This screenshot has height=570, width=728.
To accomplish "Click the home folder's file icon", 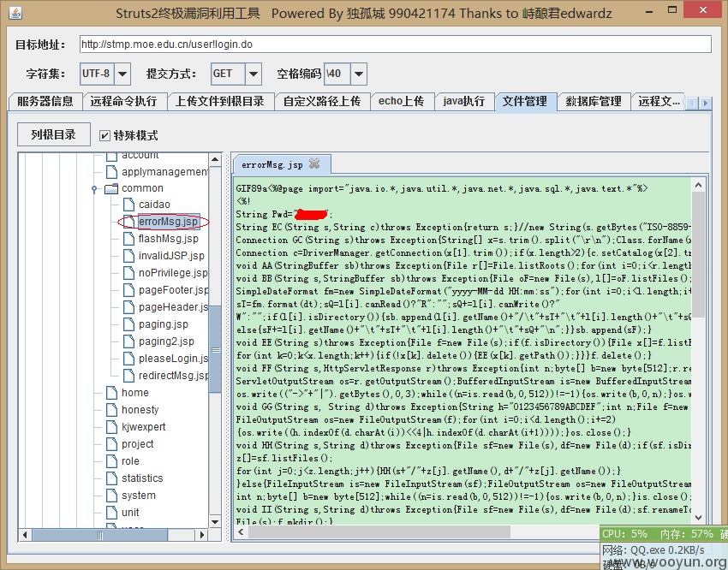I will click(x=112, y=393).
